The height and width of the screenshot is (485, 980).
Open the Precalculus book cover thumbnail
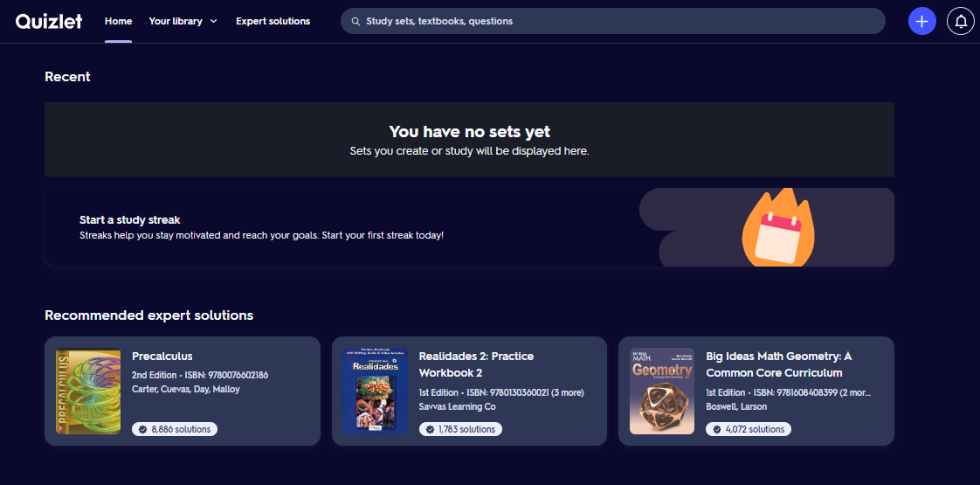pyautogui.click(x=88, y=391)
